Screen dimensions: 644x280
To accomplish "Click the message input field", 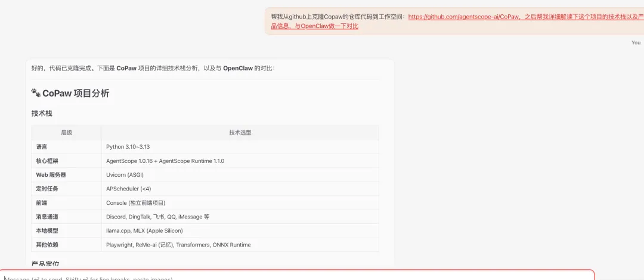I will click(x=298, y=275).
